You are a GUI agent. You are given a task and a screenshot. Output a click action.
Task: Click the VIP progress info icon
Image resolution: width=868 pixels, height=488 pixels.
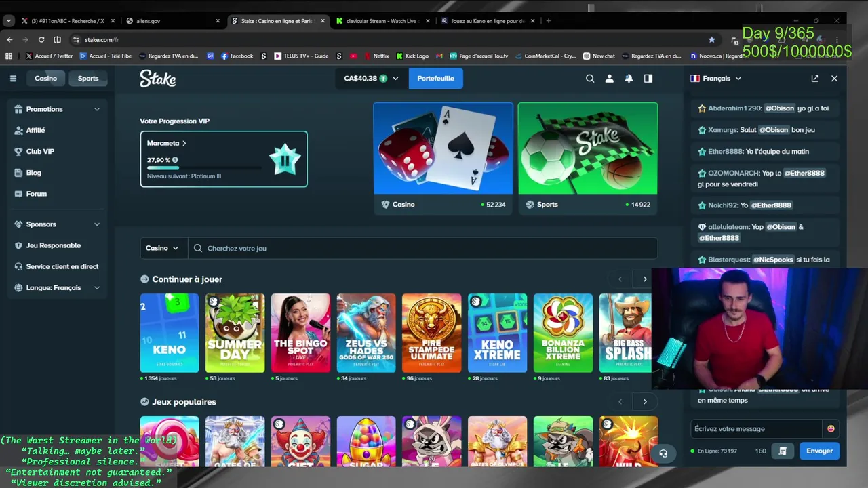point(175,160)
